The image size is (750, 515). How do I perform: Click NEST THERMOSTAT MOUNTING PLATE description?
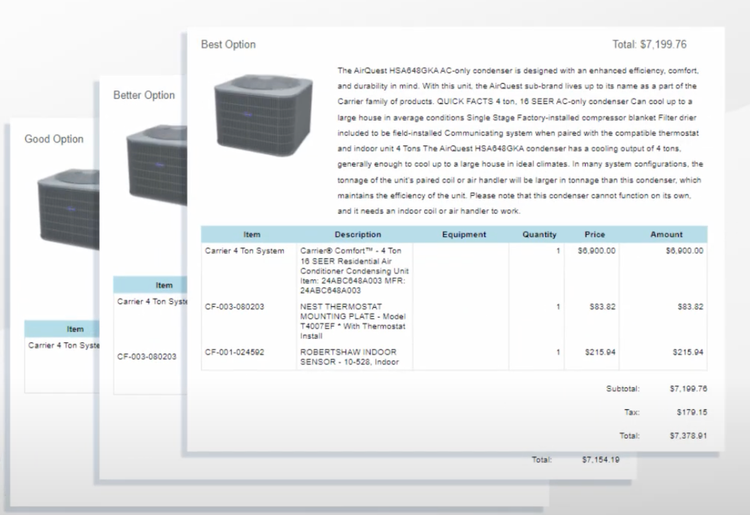[353, 321]
